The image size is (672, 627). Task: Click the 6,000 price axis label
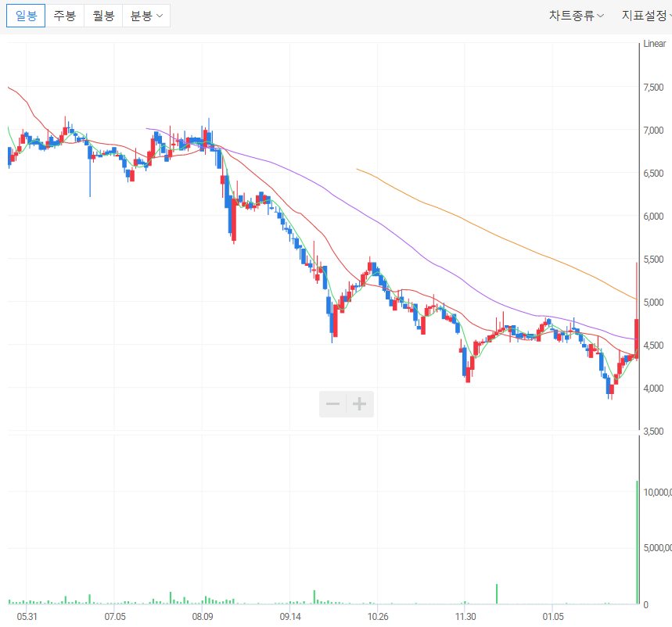653,217
